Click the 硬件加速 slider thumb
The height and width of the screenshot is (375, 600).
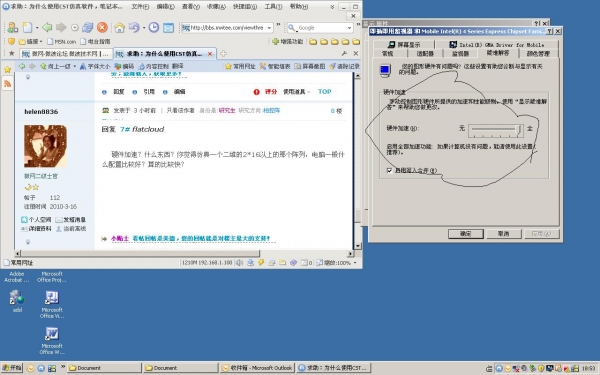519,129
